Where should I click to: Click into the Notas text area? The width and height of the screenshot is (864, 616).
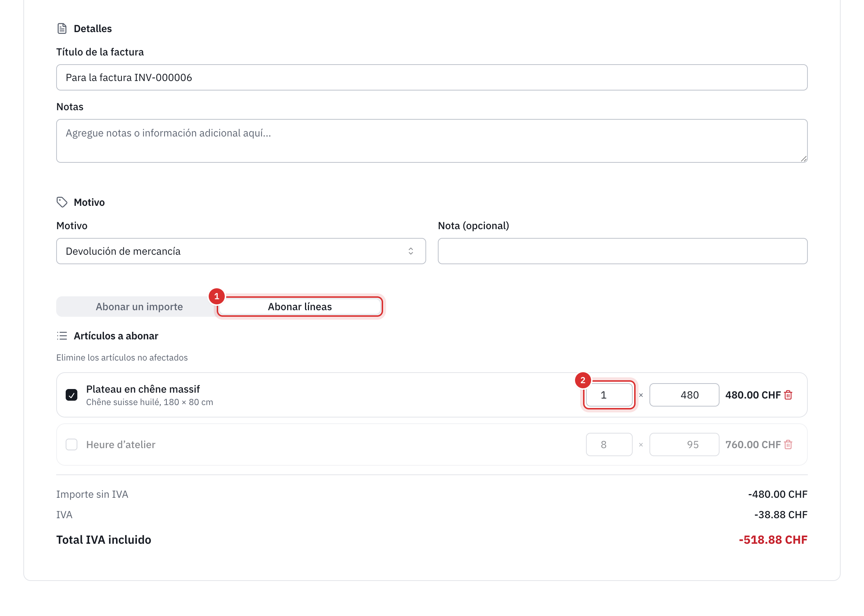tap(432, 141)
